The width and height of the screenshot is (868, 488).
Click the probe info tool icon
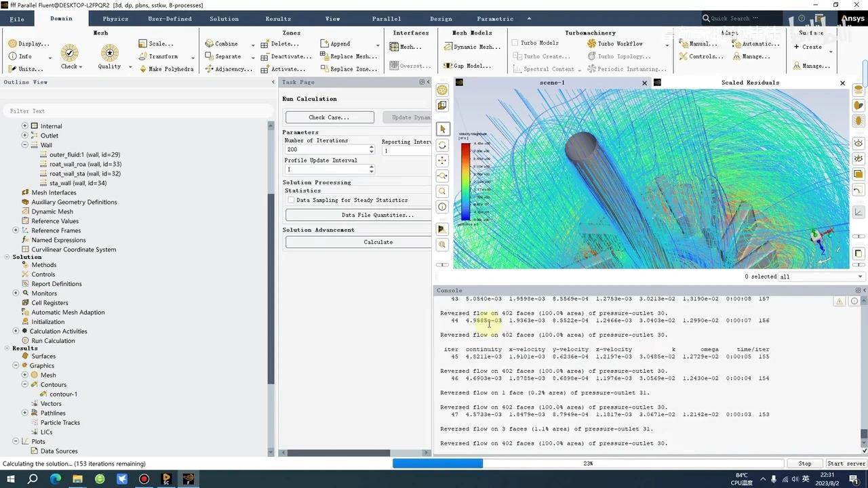click(x=443, y=207)
